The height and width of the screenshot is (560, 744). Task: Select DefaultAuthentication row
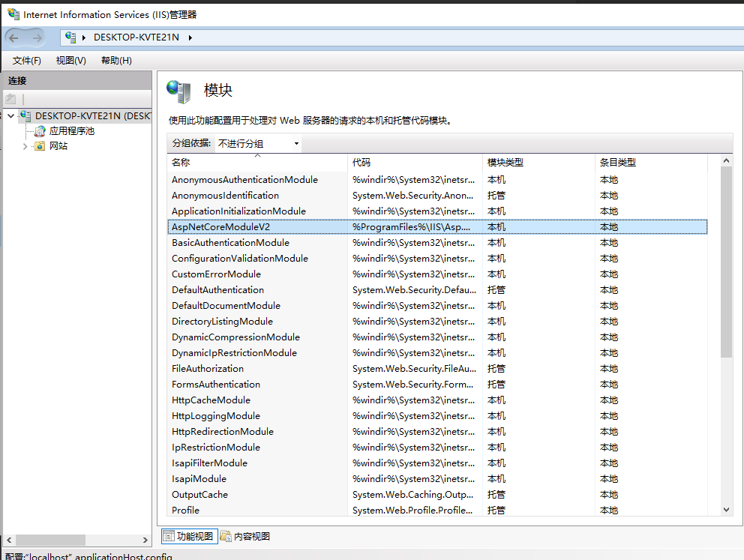437,289
